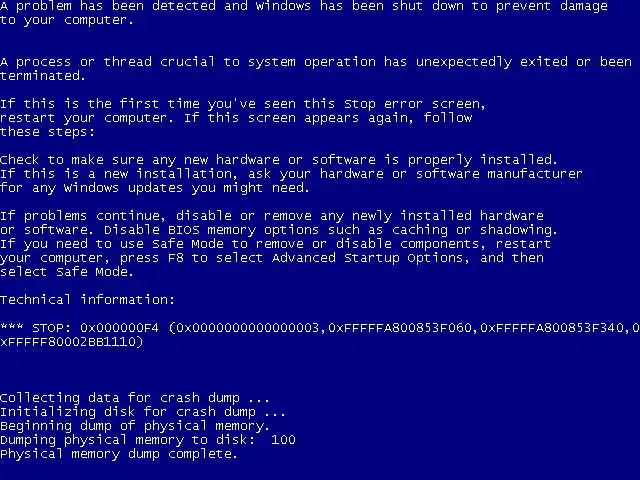Screen dimensions: 640x480
Task: Click the 'A problem has been detected' line
Action: (x=304, y=6)
